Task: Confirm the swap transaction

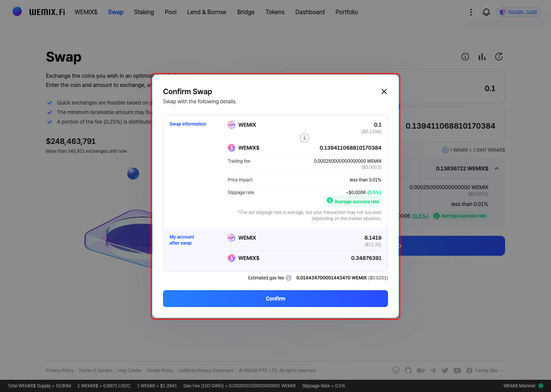Action: pyautogui.click(x=275, y=299)
